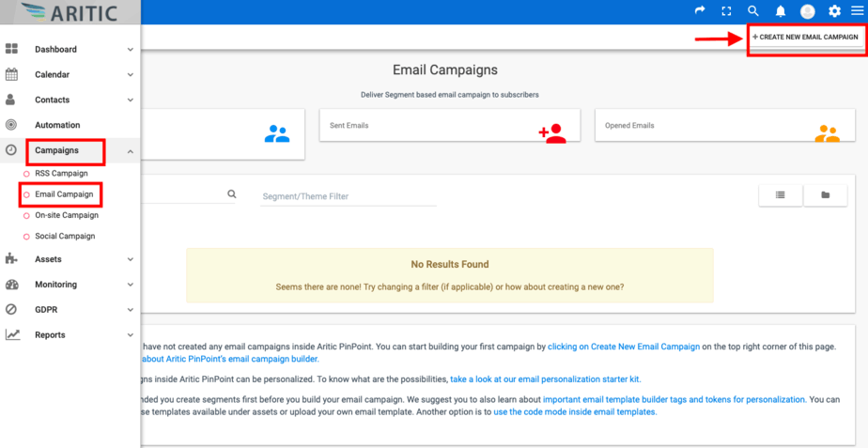Click the orange users icon on Opened Emails
This screenshot has height=448, width=868.
[827, 133]
